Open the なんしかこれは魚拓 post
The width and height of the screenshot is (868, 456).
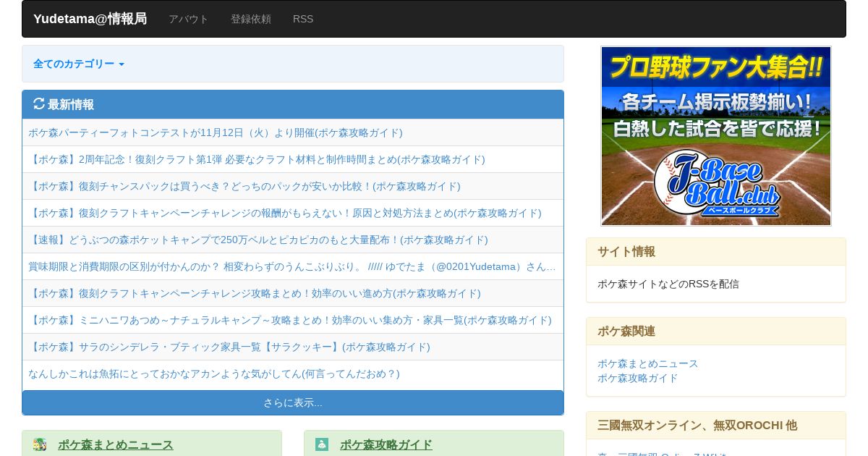[214, 373]
